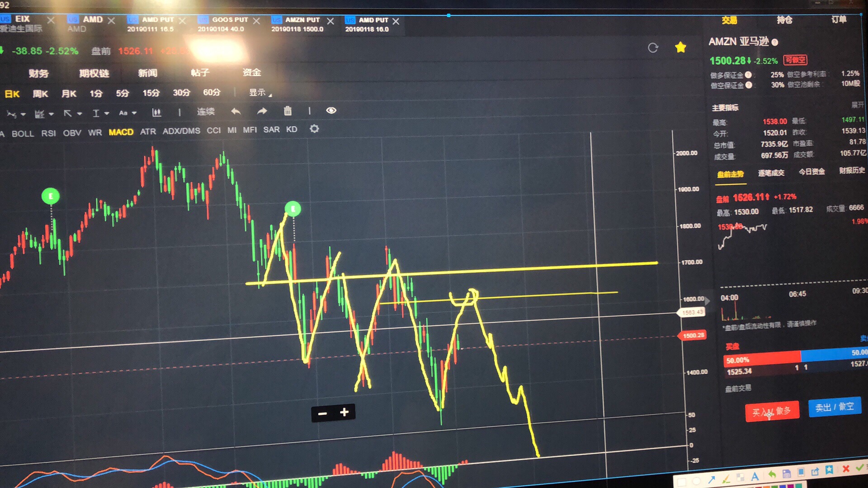Switch to 月K monthly chart
Screen dimensions: 868x488
click(x=69, y=94)
